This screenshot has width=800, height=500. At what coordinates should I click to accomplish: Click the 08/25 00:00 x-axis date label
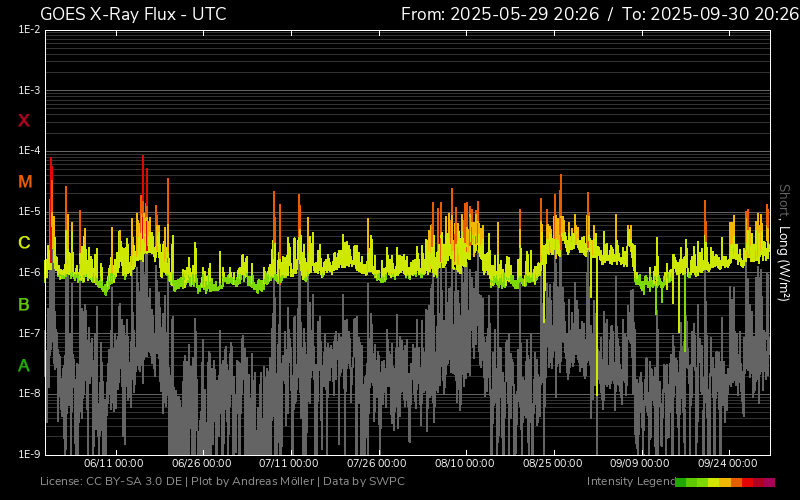pyautogui.click(x=552, y=463)
